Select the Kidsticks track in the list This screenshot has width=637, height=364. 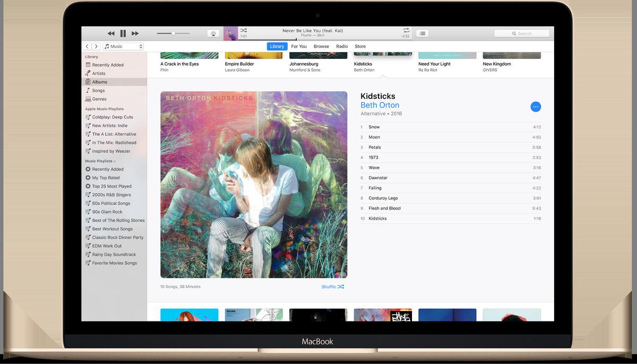click(x=451, y=218)
